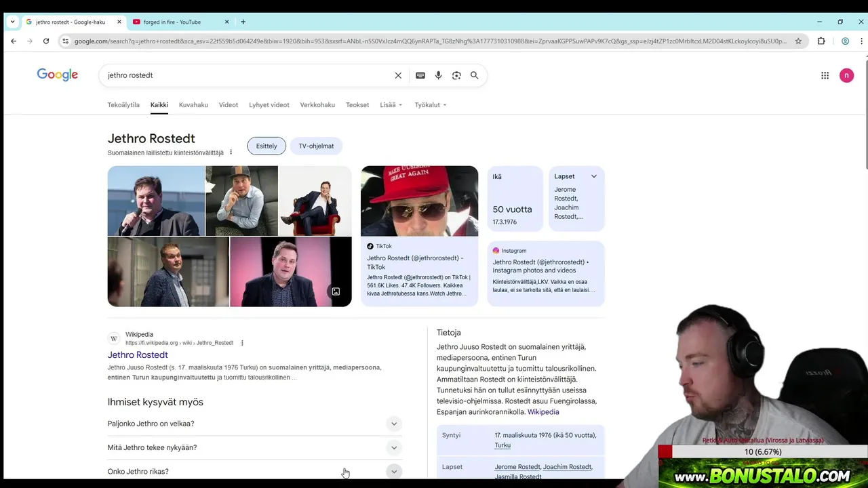Screen dimensions: 868x488
Task: Open the Lyhyet videot tab
Action: 269,105
